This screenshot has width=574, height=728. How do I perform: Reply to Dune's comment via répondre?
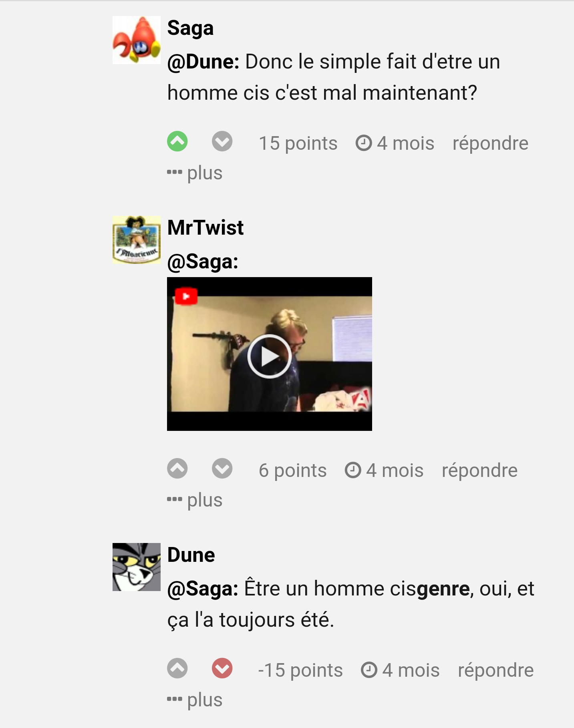496,670
